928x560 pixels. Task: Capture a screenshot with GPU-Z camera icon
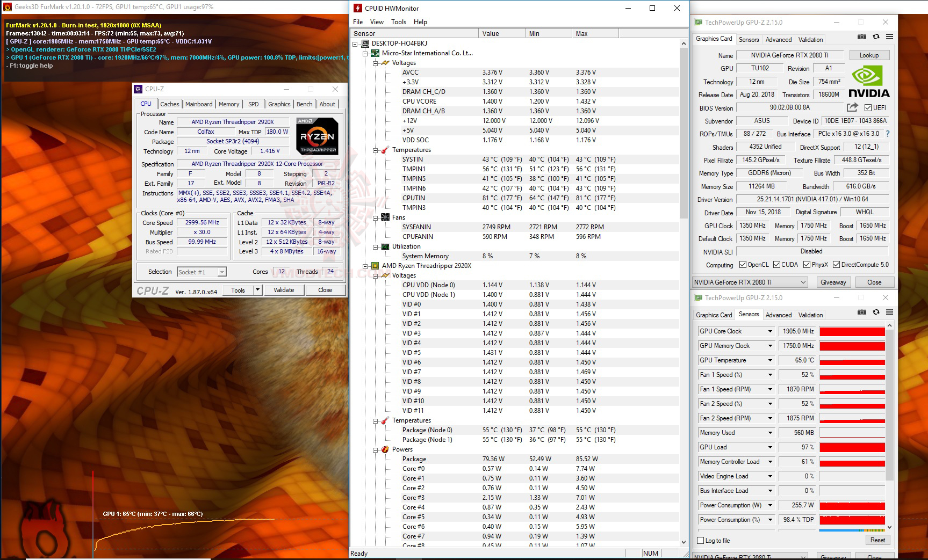pos(862,37)
